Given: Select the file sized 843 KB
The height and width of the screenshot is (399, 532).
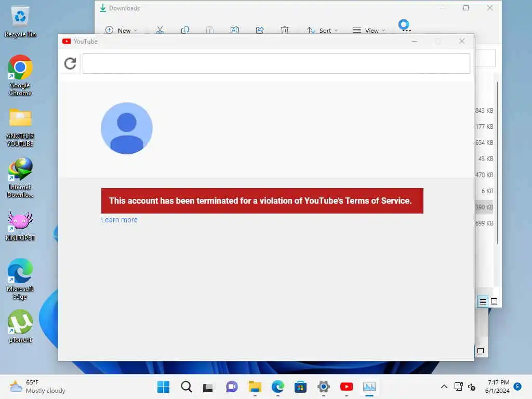Looking at the screenshot, I should pos(484,111).
